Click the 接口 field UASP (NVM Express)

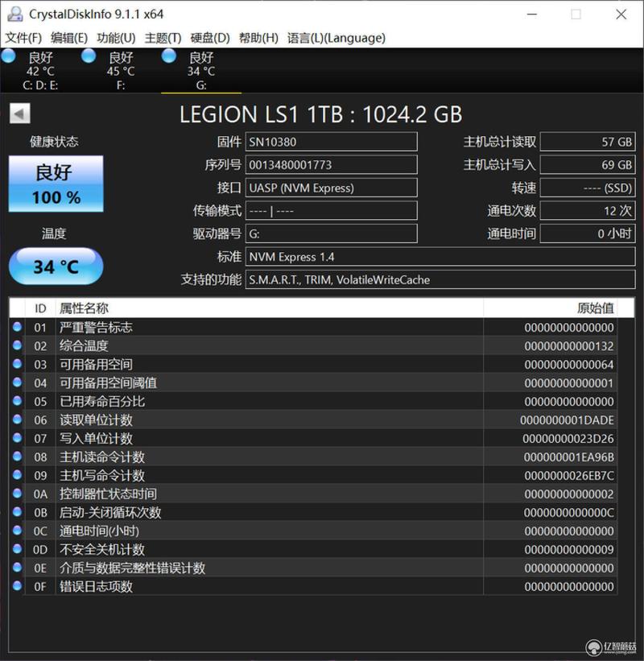332,188
